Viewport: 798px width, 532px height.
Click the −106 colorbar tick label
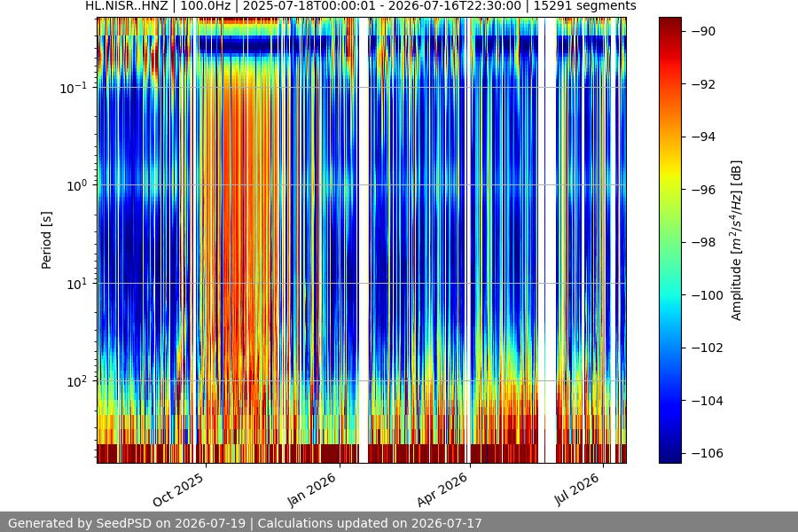coord(707,453)
